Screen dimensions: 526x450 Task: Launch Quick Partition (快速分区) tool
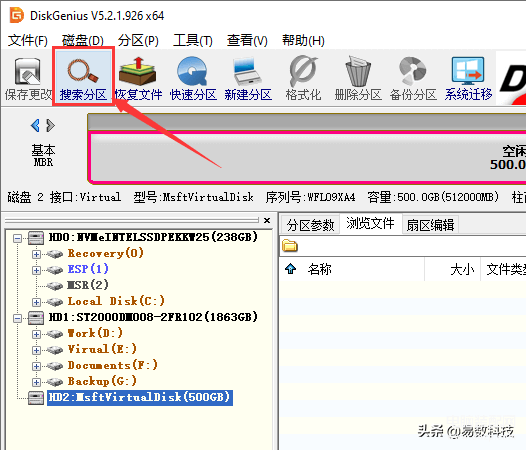point(193,79)
